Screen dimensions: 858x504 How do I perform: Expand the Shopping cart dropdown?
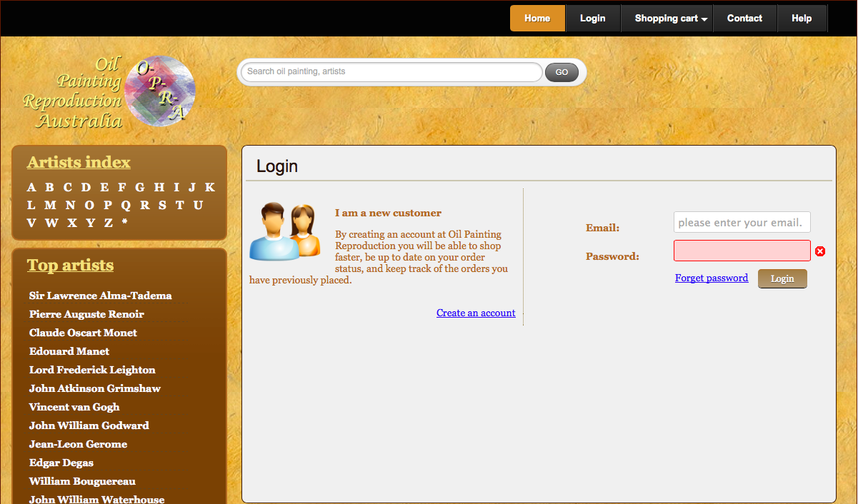(x=671, y=19)
